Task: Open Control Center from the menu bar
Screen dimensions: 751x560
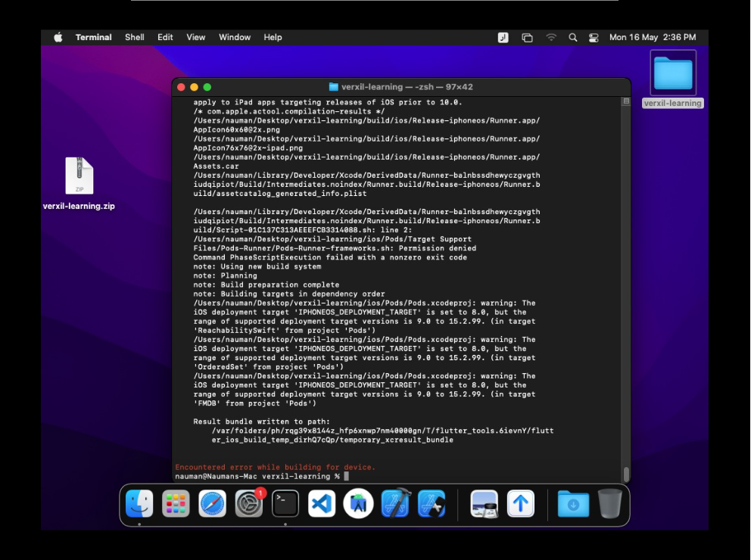Action: point(594,37)
